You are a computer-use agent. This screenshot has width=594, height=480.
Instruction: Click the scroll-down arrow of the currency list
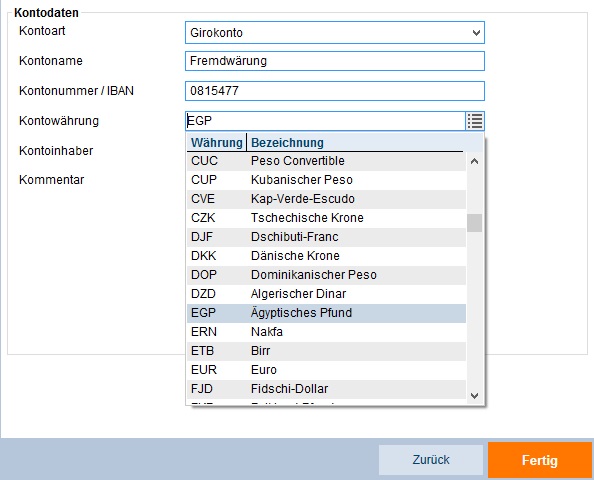(x=474, y=396)
